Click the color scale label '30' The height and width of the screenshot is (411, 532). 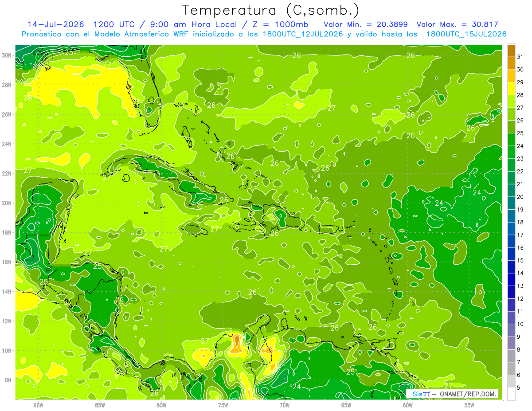[x=520, y=70]
